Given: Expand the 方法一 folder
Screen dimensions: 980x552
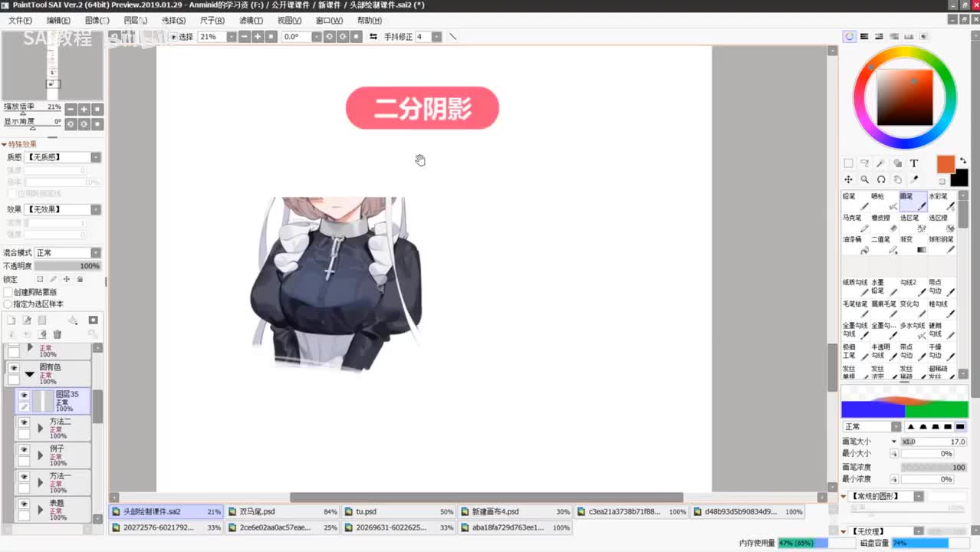Looking at the screenshot, I should click(x=41, y=482).
